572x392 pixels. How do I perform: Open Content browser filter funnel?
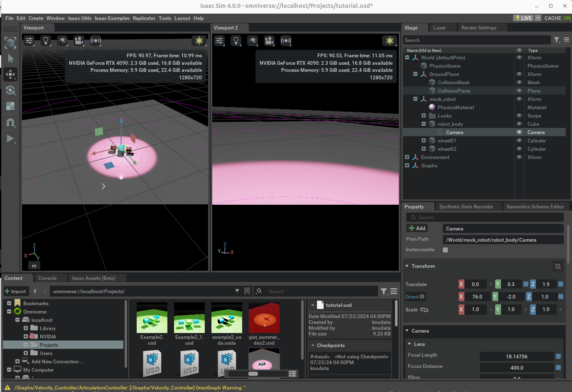tap(384, 291)
